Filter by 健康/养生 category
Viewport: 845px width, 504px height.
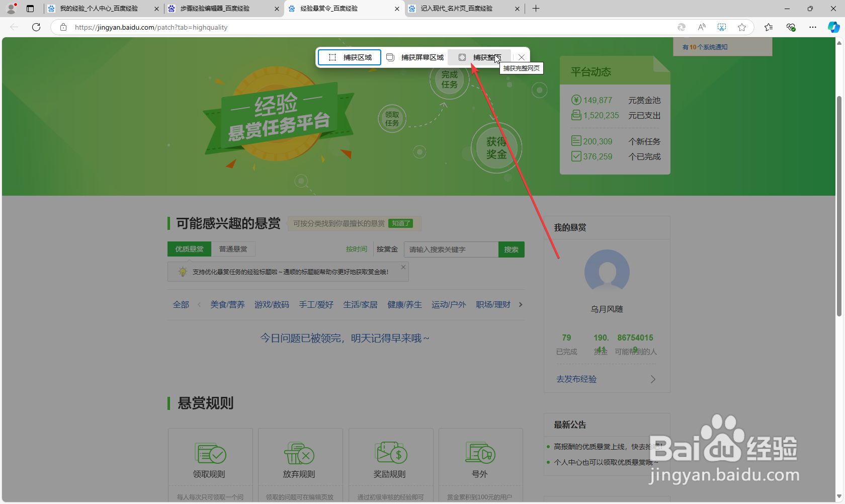(404, 304)
